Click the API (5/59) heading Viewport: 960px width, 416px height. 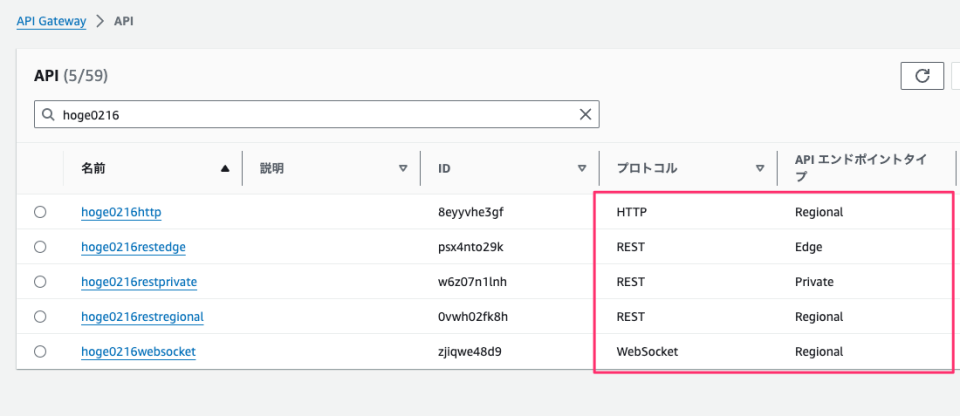71,76
